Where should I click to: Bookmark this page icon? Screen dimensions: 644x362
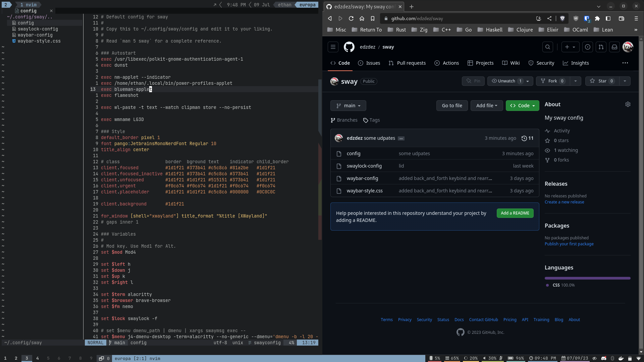coord(373,18)
